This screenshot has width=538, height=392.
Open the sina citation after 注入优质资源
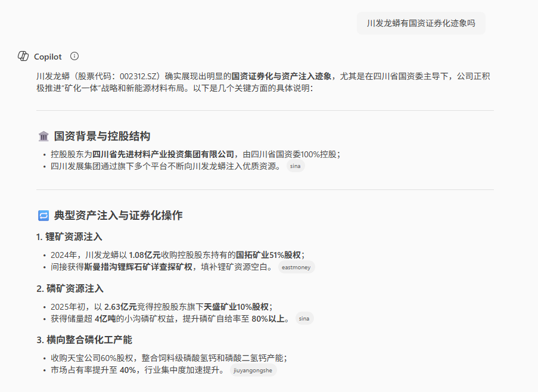click(296, 166)
